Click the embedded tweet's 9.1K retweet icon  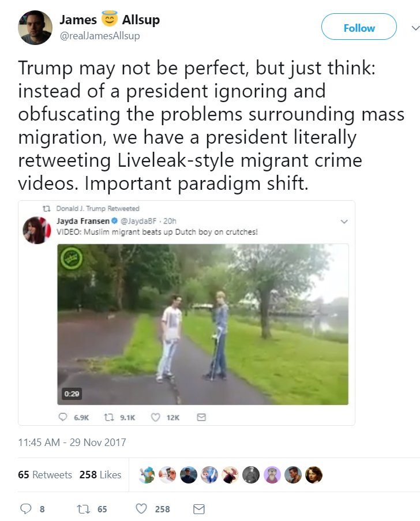[x=109, y=417]
